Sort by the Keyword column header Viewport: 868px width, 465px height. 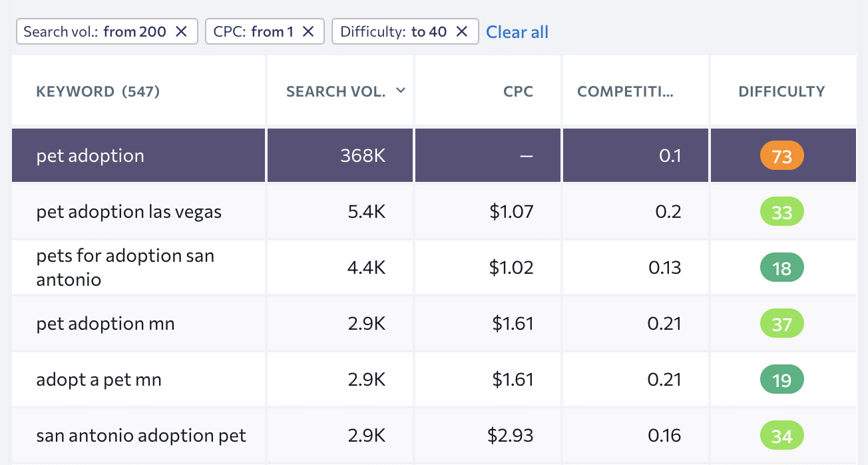point(98,92)
